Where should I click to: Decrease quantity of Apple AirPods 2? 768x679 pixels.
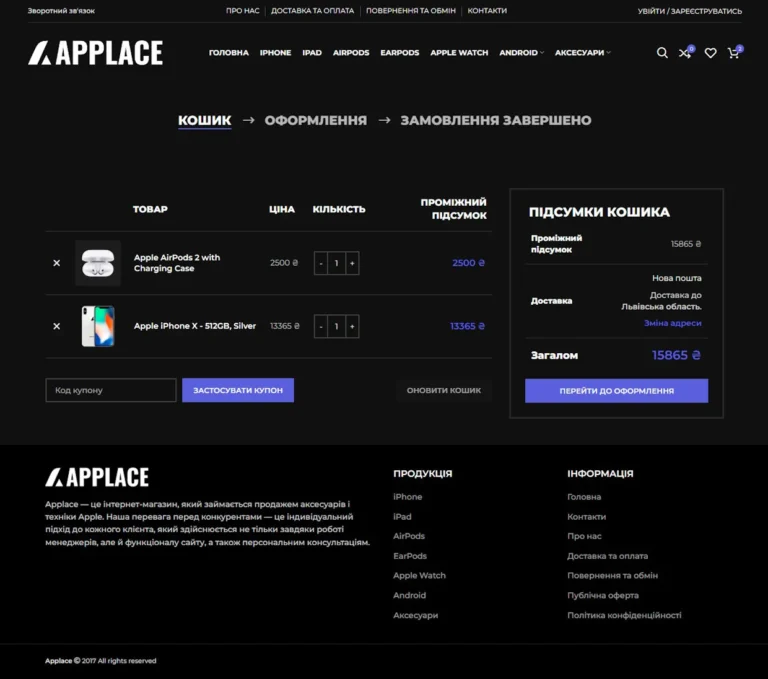321,263
